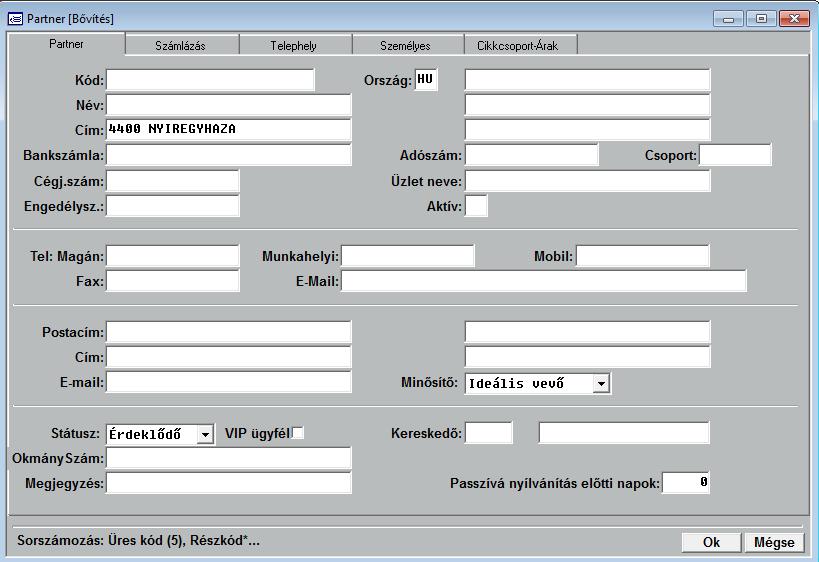The height and width of the screenshot is (562, 819).
Task: Click the Engedélysz. input field
Action: click(173, 206)
